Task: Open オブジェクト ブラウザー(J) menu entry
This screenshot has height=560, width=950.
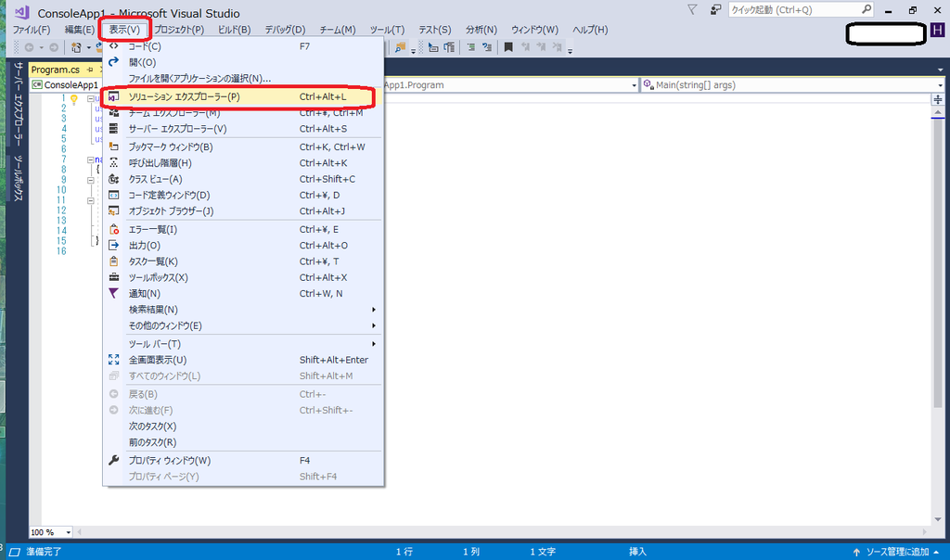Action: (x=243, y=211)
